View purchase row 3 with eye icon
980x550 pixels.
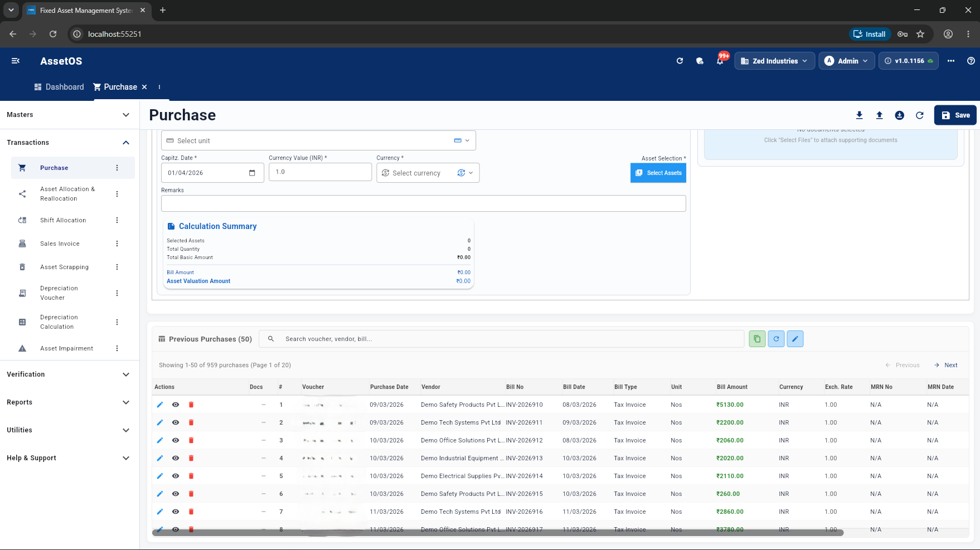176,440
